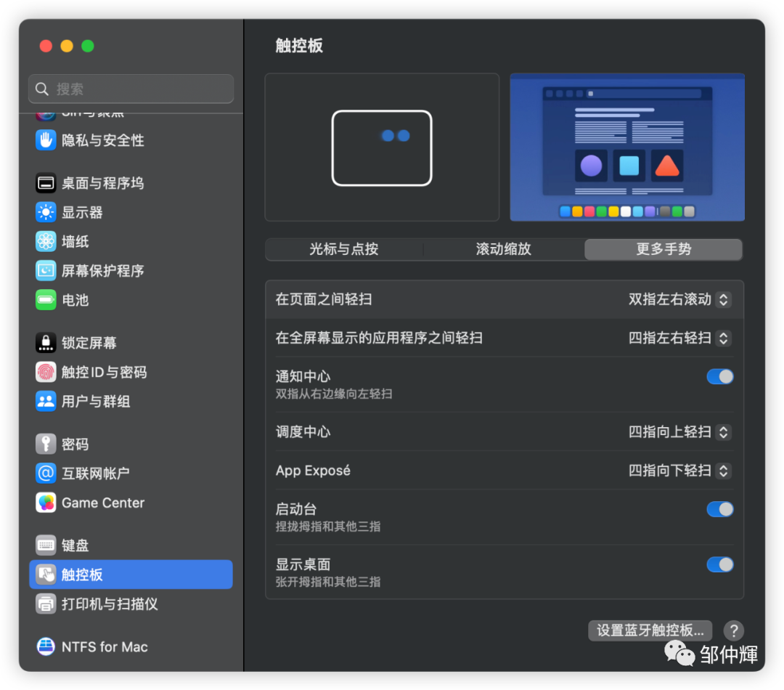Select 键盘 label in sidebar
The width and height of the screenshot is (784, 690).
click(x=75, y=545)
